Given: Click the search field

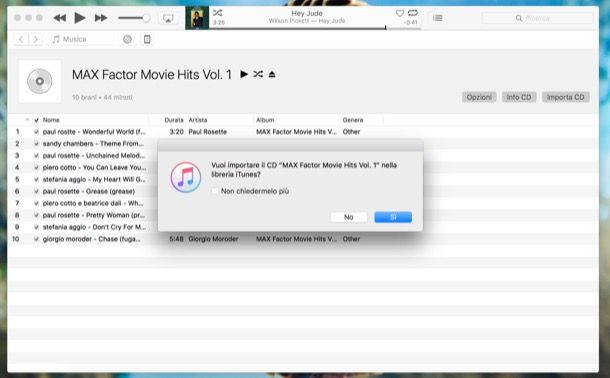Looking at the screenshot, I should point(538,18).
